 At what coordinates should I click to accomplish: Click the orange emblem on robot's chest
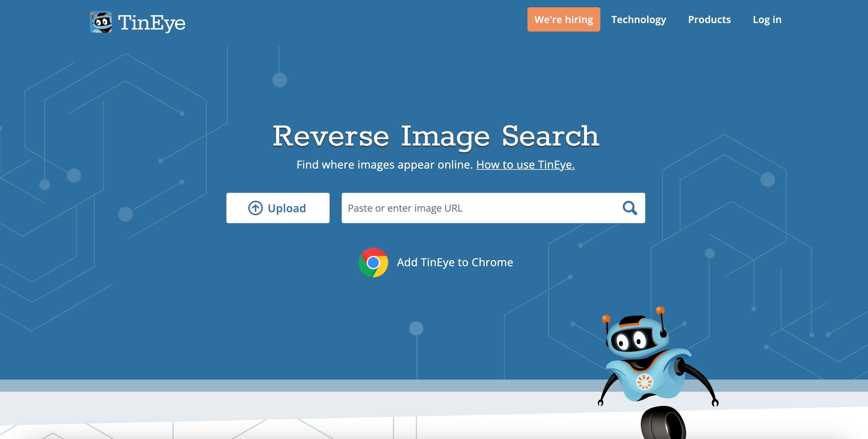[x=644, y=382]
